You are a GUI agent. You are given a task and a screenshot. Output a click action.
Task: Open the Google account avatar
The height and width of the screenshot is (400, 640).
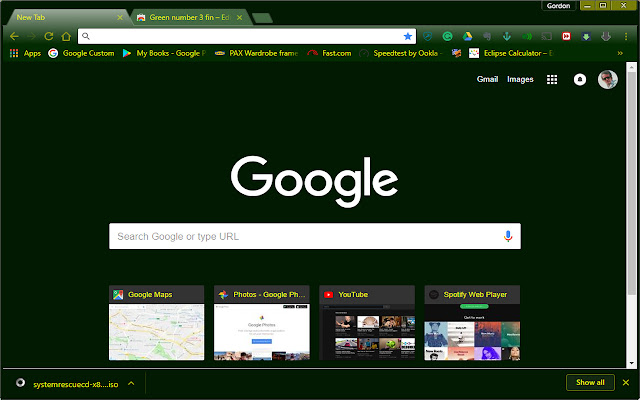click(608, 79)
